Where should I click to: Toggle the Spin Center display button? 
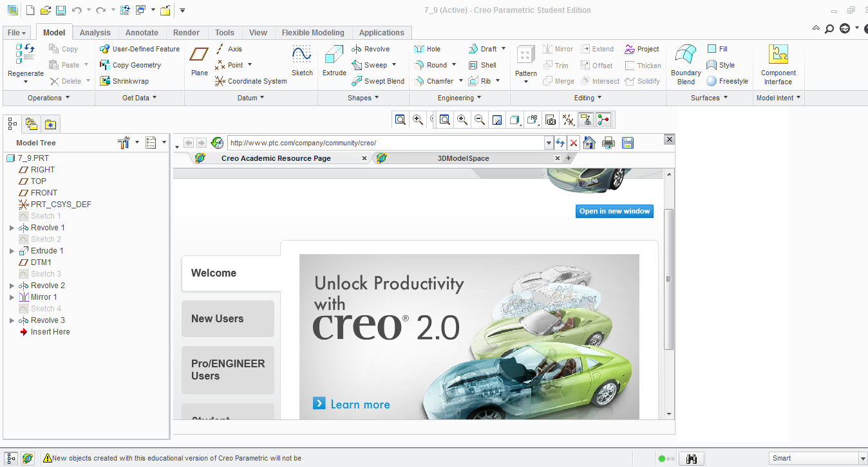click(x=603, y=120)
